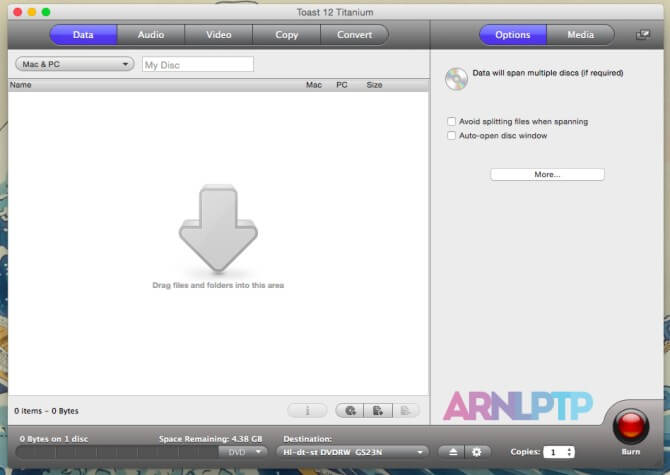Switch to the Copy tab
This screenshot has width=670, height=475.
tap(286, 35)
